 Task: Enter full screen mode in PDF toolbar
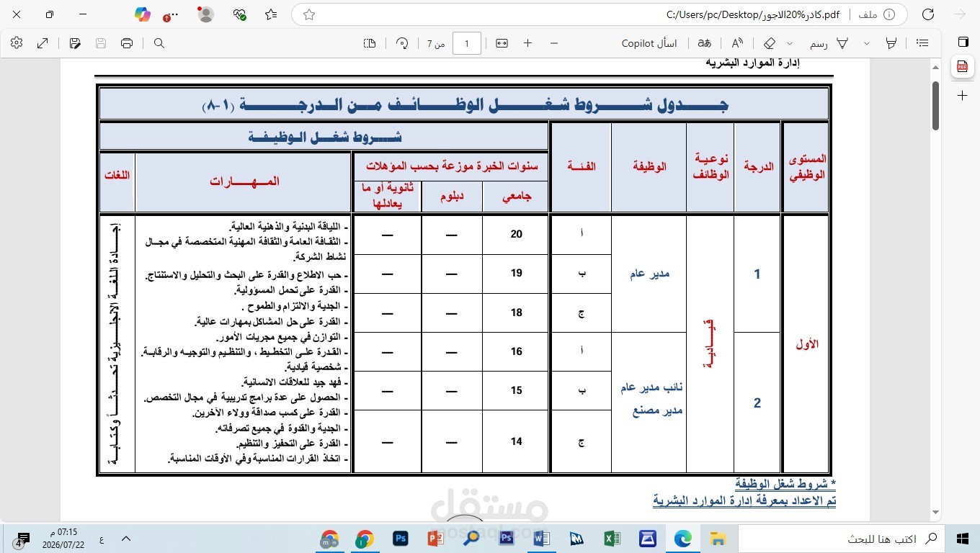click(43, 43)
